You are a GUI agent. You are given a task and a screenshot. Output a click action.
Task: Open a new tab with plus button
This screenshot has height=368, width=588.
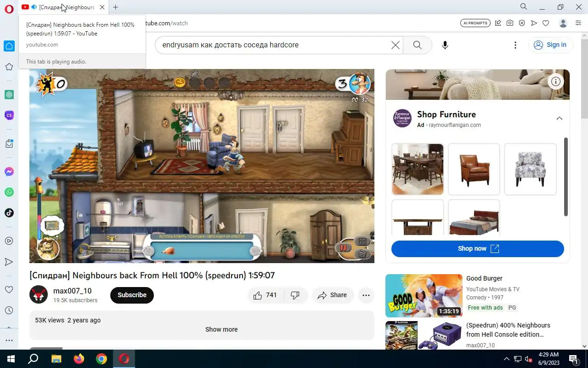(115, 7)
